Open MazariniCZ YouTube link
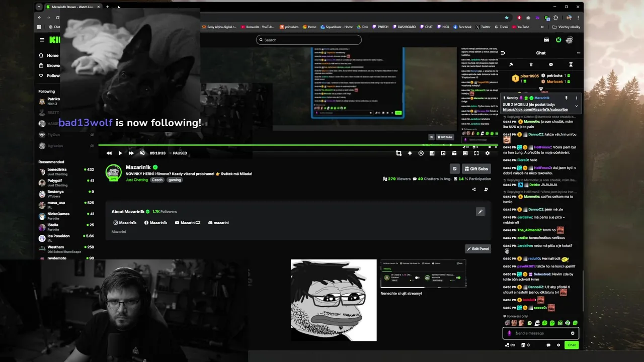This screenshot has width=644, height=362. point(187,223)
